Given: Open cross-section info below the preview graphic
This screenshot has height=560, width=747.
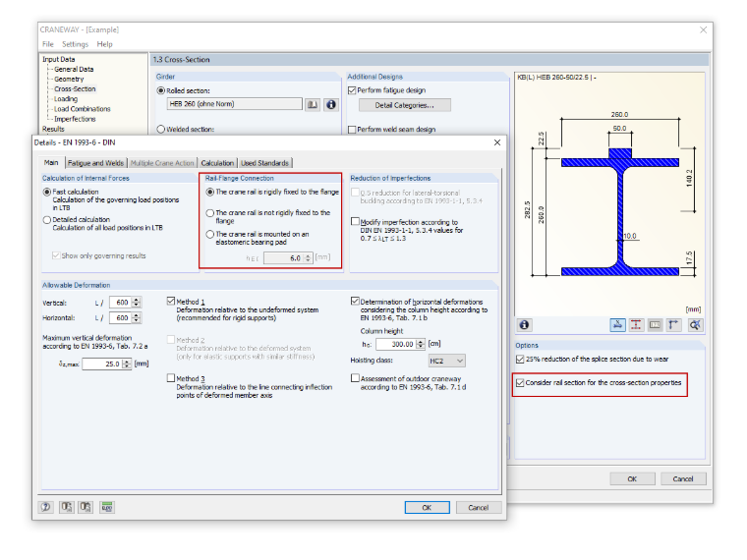Looking at the screenshot, I should point(524,325).
